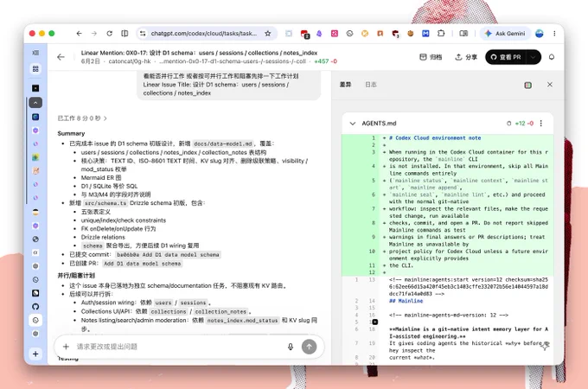Bookmark this page with the star icon

[268, 34]
